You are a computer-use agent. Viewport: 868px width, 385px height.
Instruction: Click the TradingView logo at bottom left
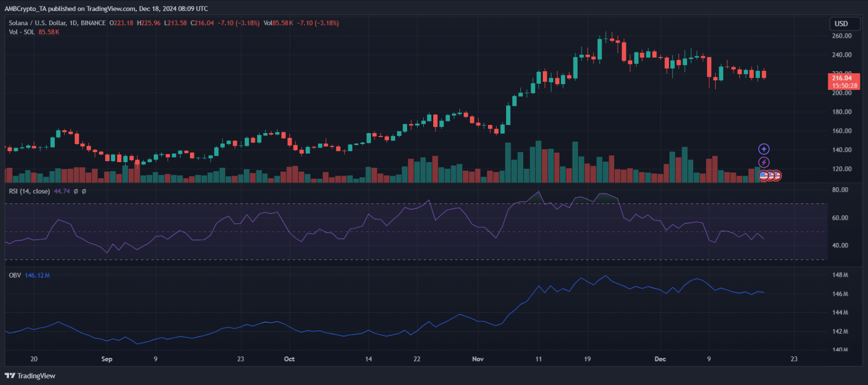tap(30, 375)
